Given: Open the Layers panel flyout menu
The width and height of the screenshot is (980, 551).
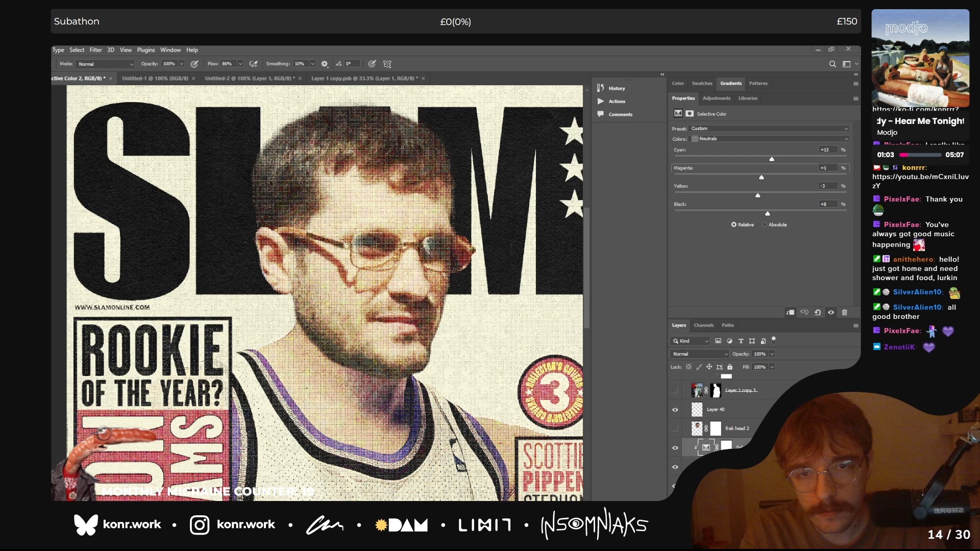Looking at the screenshot, I should coord(856,325).
